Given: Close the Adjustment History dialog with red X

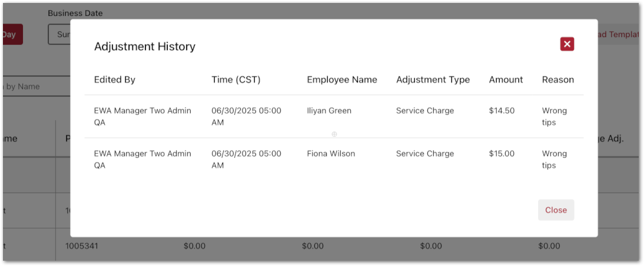Looking at the screenshot, I should pyautogui.click(x=567, y=44).
